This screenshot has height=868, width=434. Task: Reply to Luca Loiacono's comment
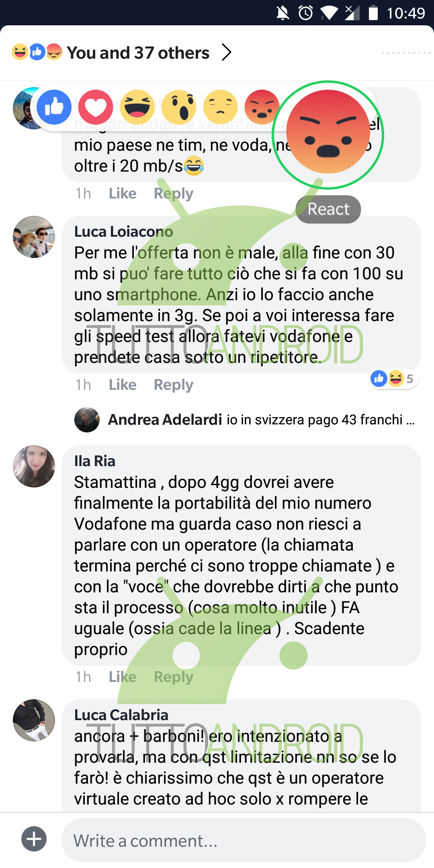(174, 385)
